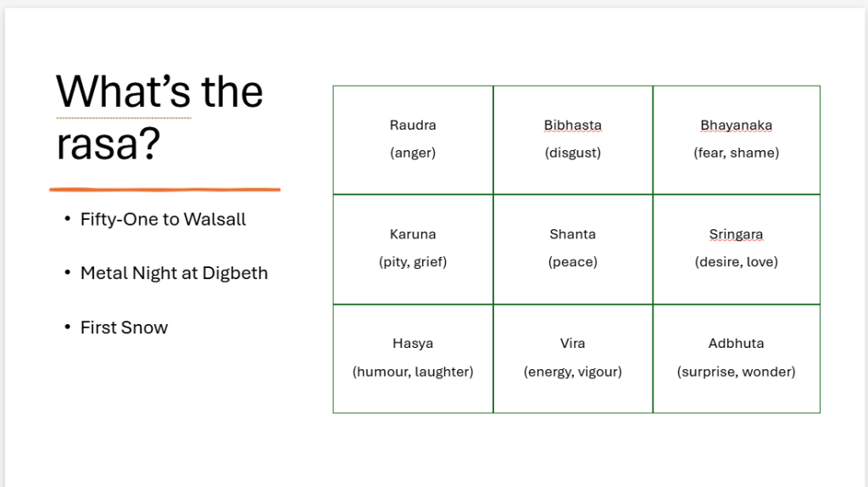Click the Raudra (anger) table cell
Image resolution: width=868 pixels, height=487 pixels.
413,140
